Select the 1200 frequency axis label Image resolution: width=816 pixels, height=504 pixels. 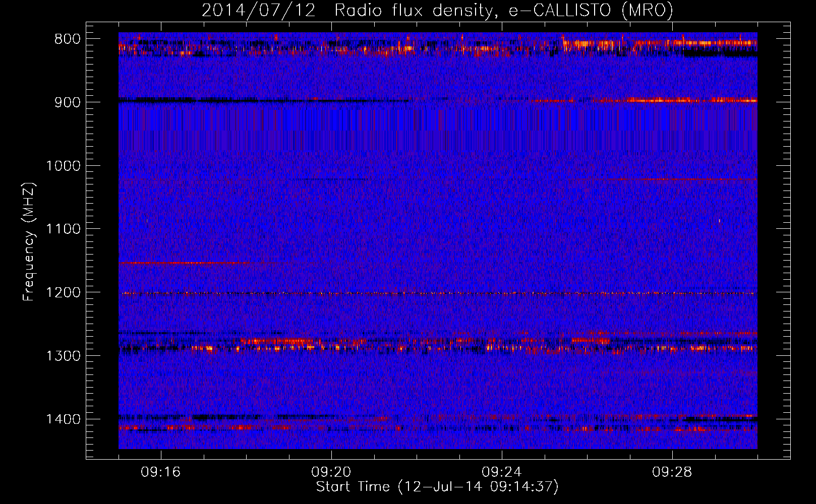point(63,293)
